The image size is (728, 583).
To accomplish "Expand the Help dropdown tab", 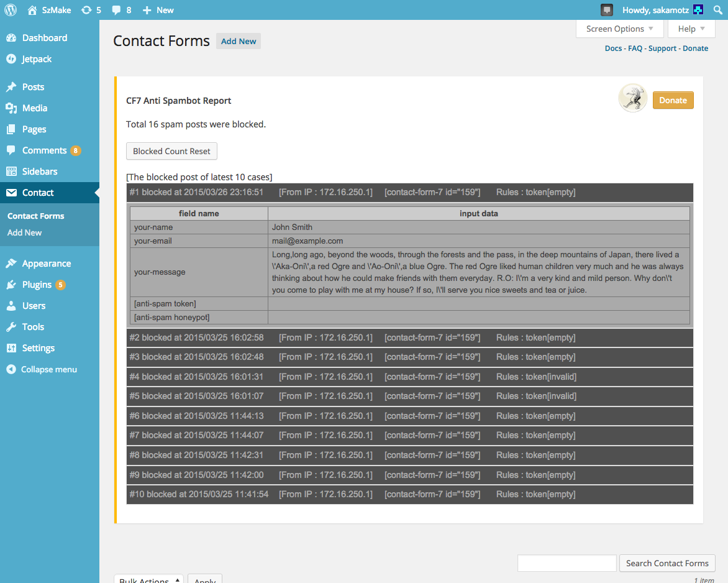I will [691, 29].
